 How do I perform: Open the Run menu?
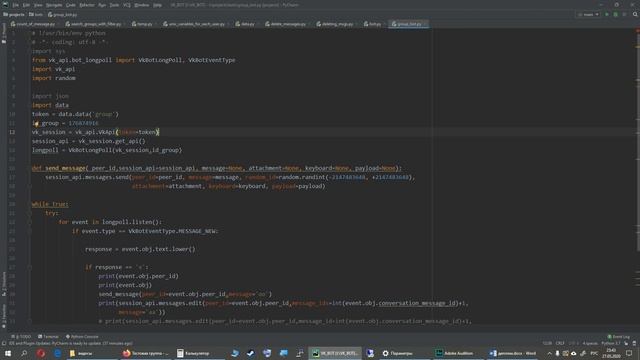tap(102, 5)
